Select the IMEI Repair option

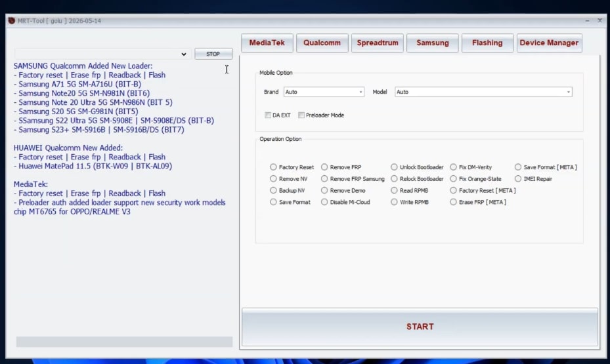click(518, 178)
